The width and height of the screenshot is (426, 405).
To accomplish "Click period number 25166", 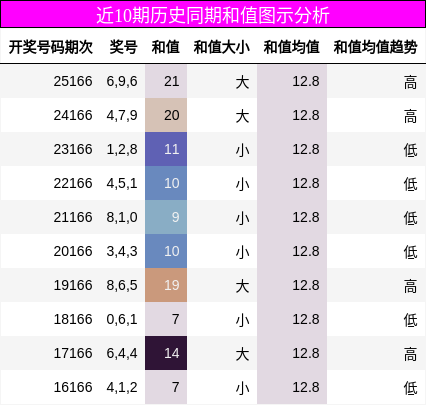I will [73, 81].
